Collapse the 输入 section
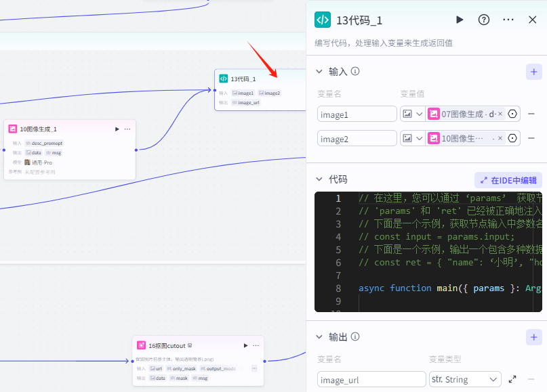Image resolution: width=547 pixels, height=392 pixels. (319, 71)
